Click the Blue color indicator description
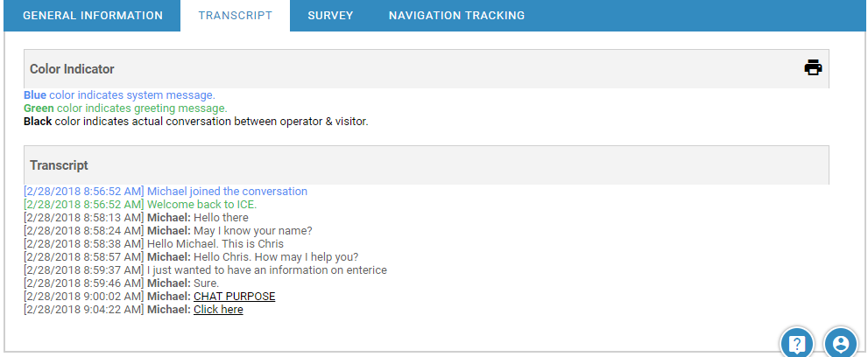868x357 pixels. (x=119, y=95)
